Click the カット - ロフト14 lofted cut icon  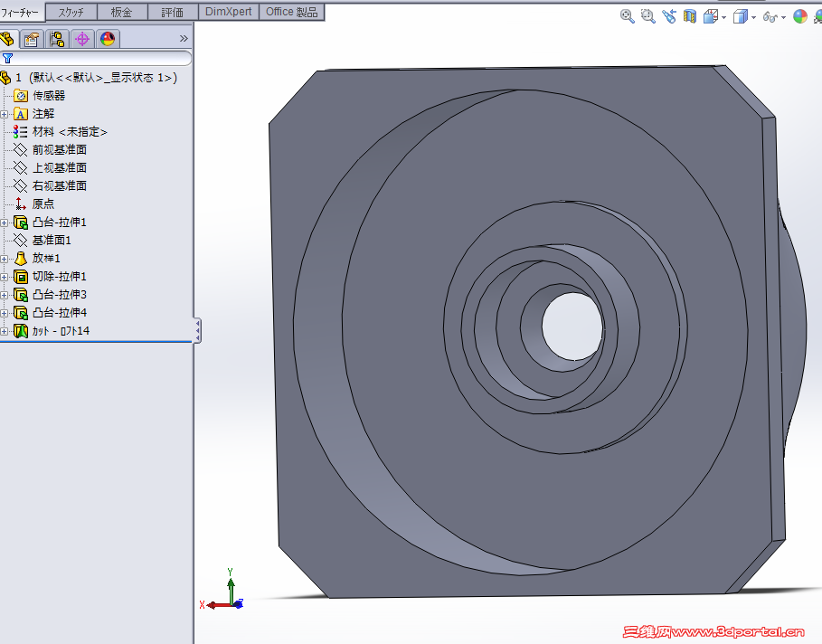click(x=21, y=331)
